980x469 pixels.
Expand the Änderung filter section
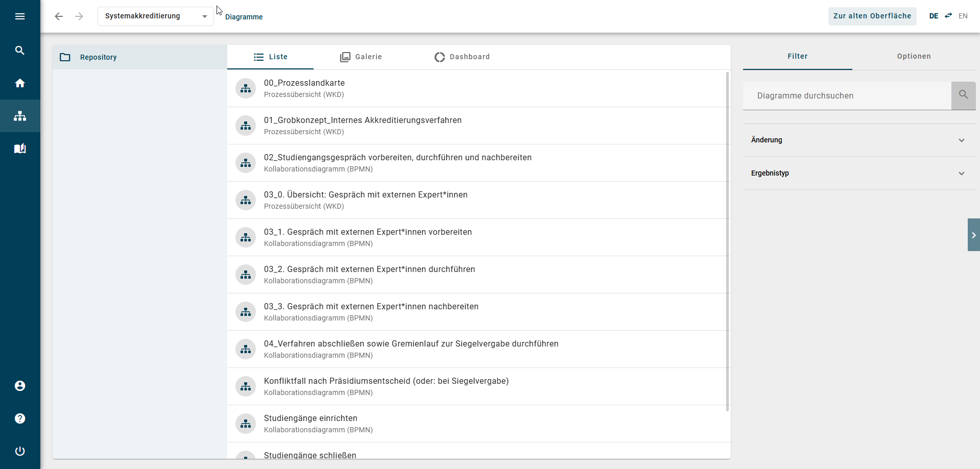coord(859,140)
